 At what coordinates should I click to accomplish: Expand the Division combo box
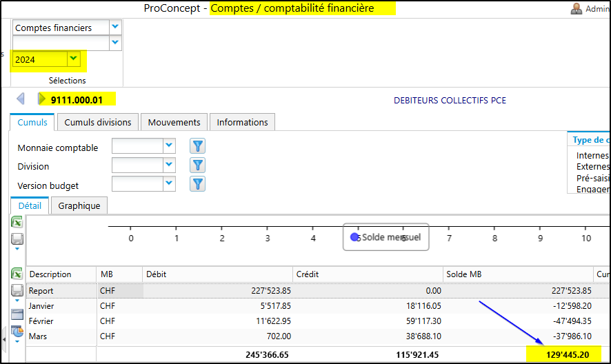pos(169,165)
